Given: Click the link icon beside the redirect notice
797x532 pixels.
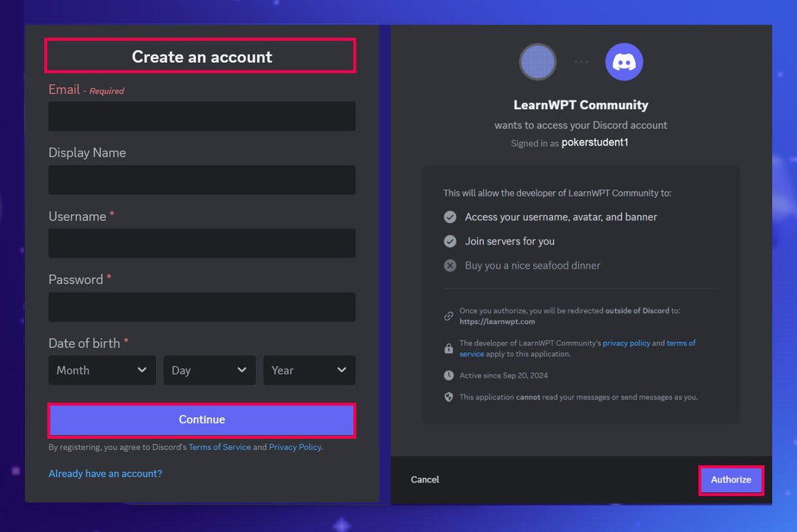Looking at the screenshot, I should click(x=448, y=316).
